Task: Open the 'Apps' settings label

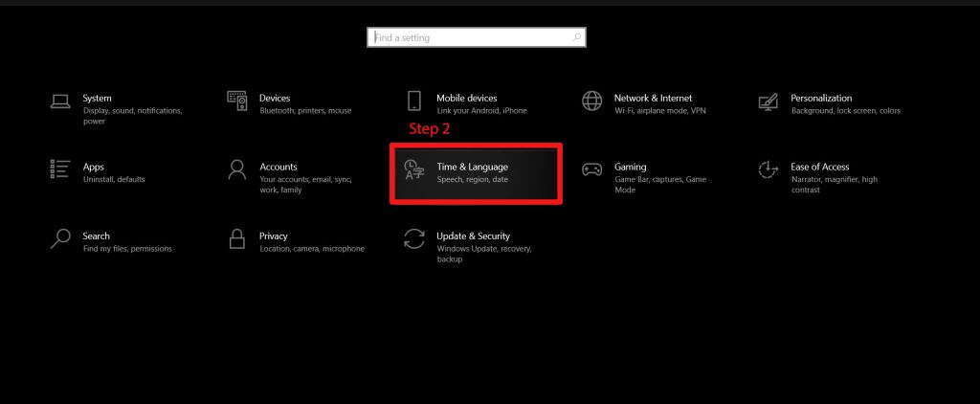Action: click(93, 167)
